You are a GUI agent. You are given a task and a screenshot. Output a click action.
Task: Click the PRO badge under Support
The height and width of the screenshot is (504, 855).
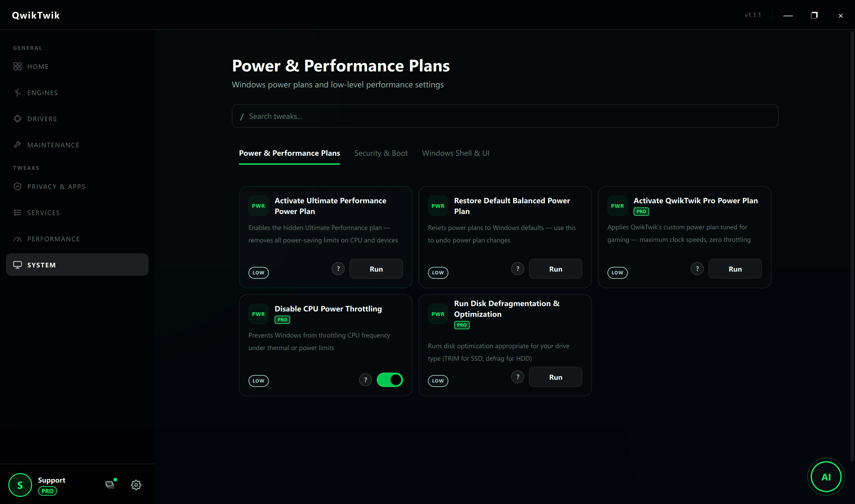coord(48,491)
